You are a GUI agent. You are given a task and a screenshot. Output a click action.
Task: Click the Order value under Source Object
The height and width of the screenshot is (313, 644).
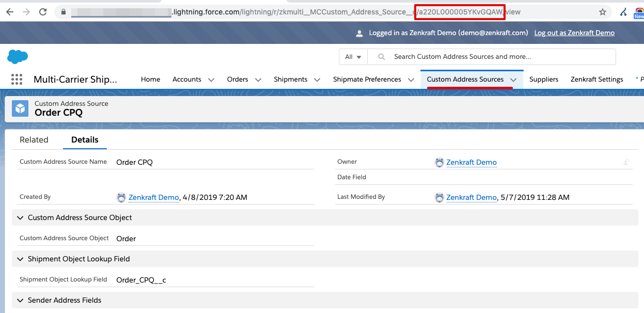(127, 239)
